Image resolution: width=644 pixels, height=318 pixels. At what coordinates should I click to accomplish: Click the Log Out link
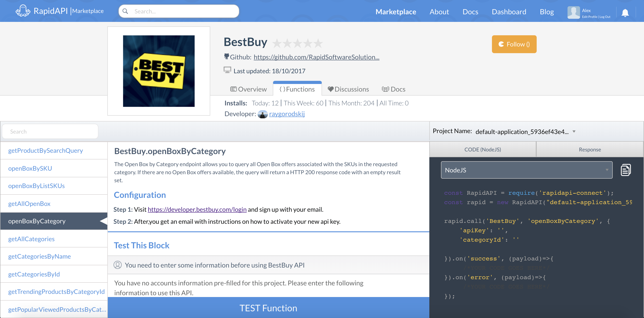(605, 17)
